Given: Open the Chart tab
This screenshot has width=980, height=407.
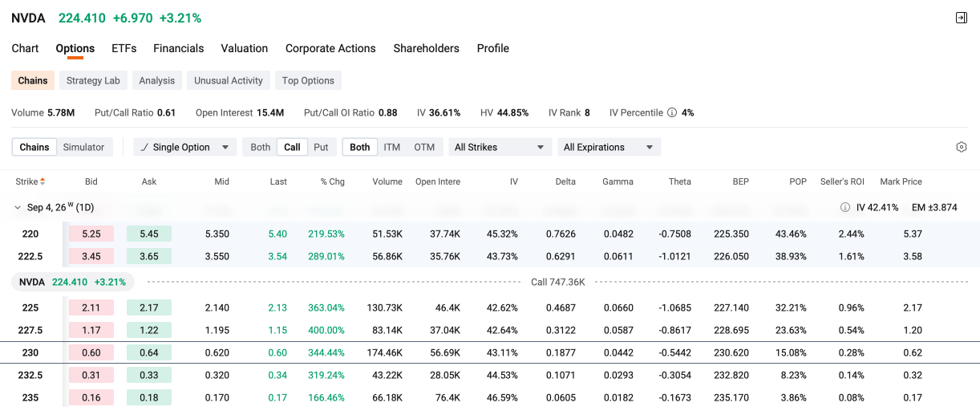Looking at the screenshot, I should pyautogui.click(x=25, y=48).
